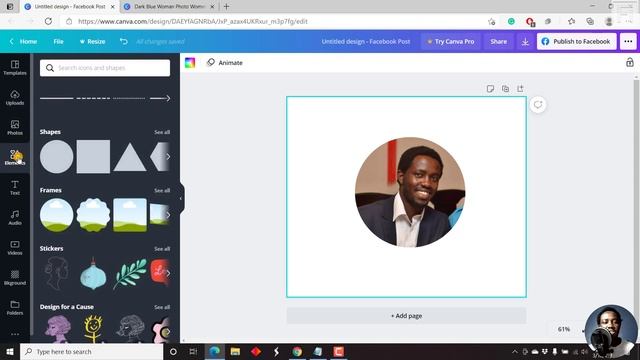Select the circle frame

pyautogui.click(x=56, y=215)
